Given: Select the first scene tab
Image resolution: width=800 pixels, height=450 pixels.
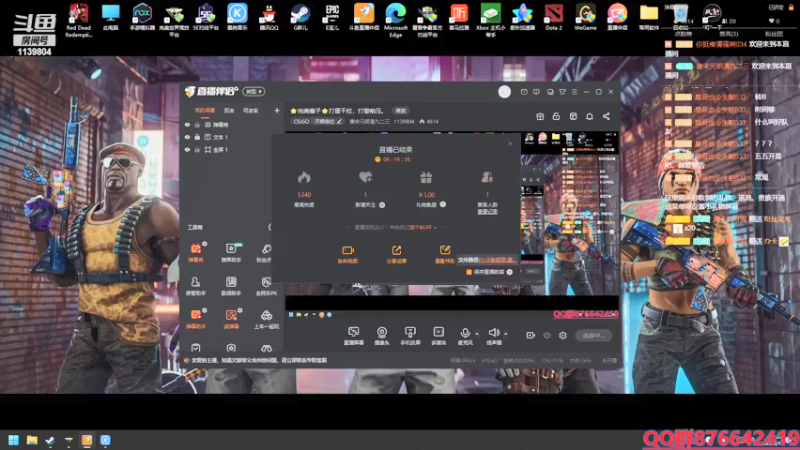Looking at the screenshot, I should [205, 110].
